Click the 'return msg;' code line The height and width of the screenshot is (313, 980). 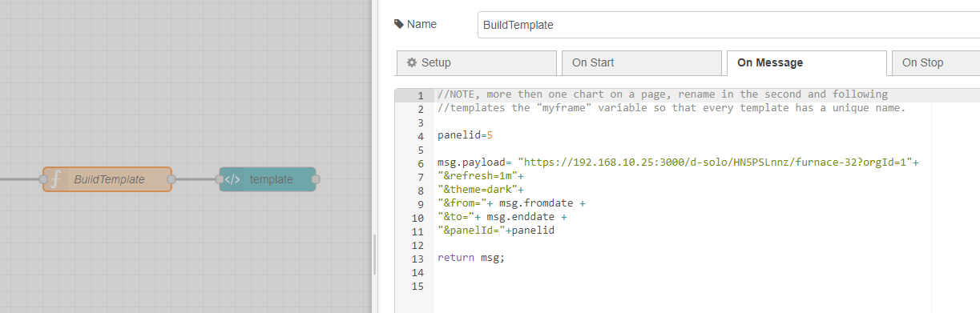(x=471, y=258)
